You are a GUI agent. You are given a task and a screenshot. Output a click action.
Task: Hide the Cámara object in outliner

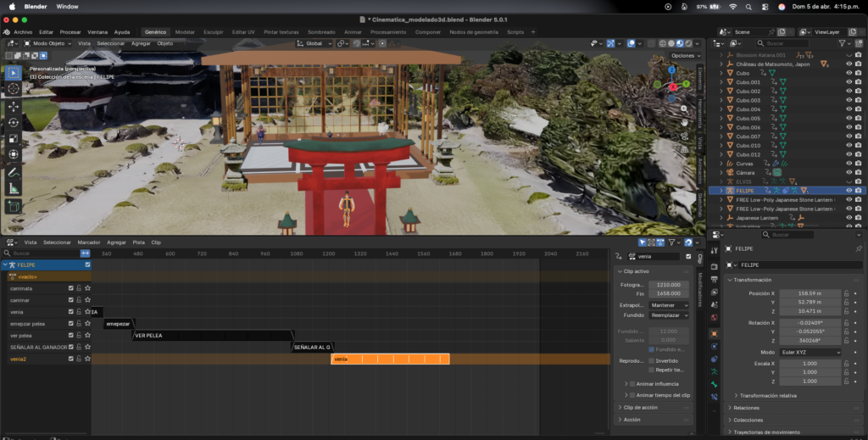click(849, 172)
